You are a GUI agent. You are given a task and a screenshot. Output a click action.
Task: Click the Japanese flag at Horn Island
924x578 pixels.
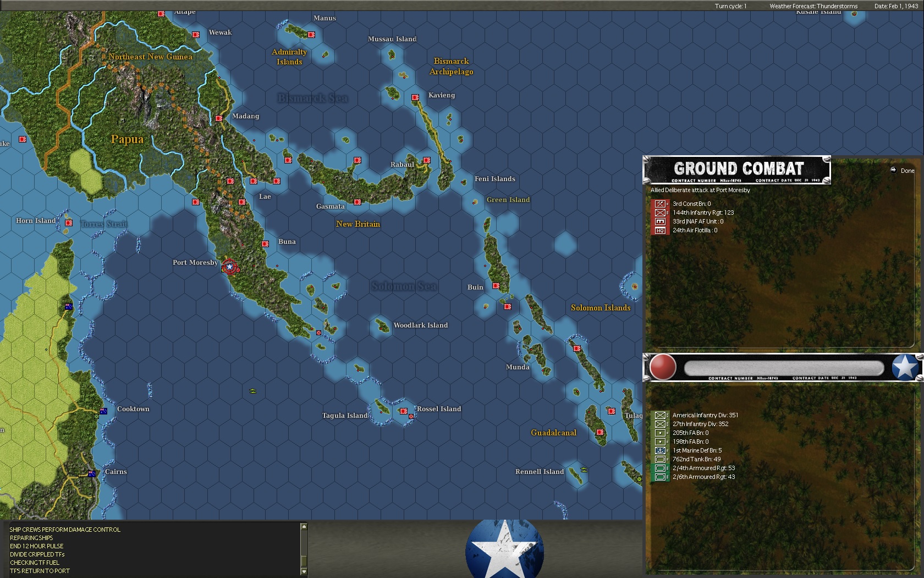coord(69,223)
